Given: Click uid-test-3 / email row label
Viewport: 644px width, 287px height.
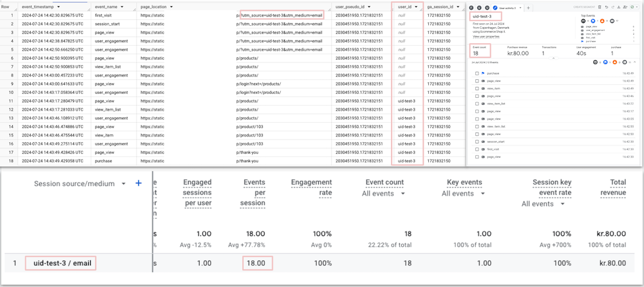Looking at the screenshot, I should [x=62, y=263].
